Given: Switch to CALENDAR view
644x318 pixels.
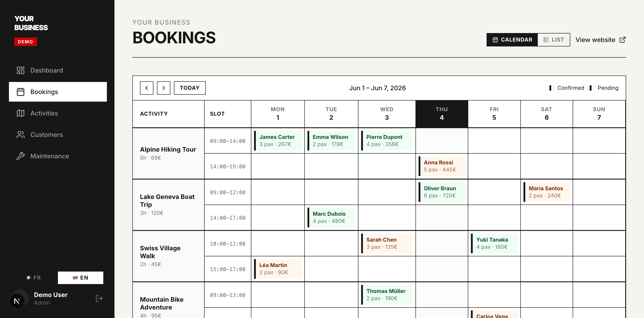Looking at the screenshot, I should pyautogui.click(x=512, y=40).
